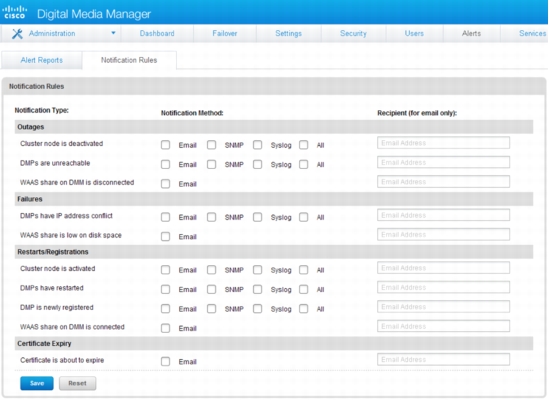549x401 pixels.
Task: Open the Security menu
Action: tap(353, 33)
